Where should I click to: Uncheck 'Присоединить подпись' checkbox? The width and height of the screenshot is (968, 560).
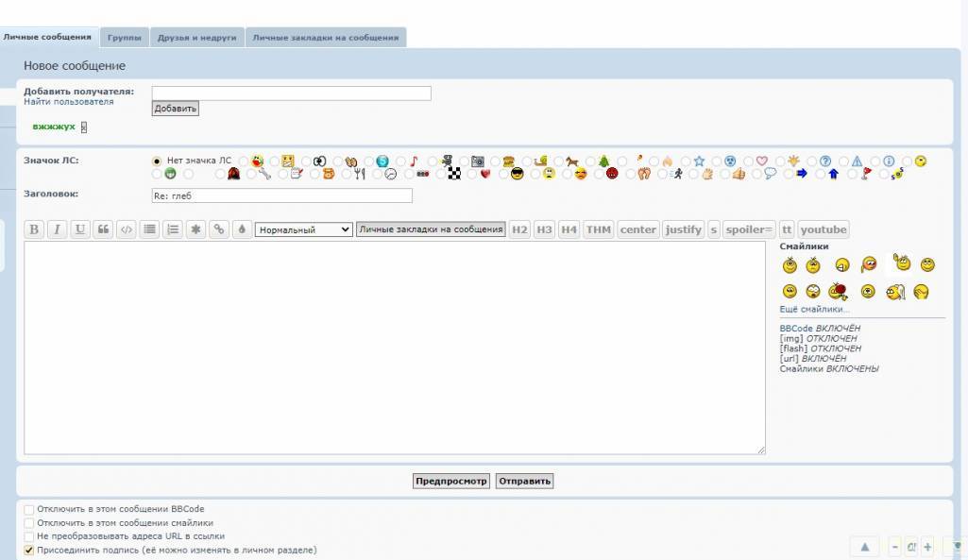coord(28,550)
